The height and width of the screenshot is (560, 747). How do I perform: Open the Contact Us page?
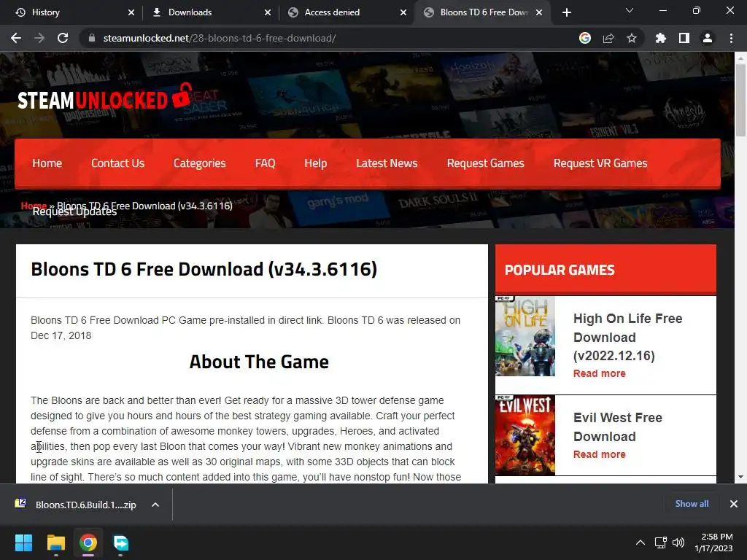(x=117, y=163)
